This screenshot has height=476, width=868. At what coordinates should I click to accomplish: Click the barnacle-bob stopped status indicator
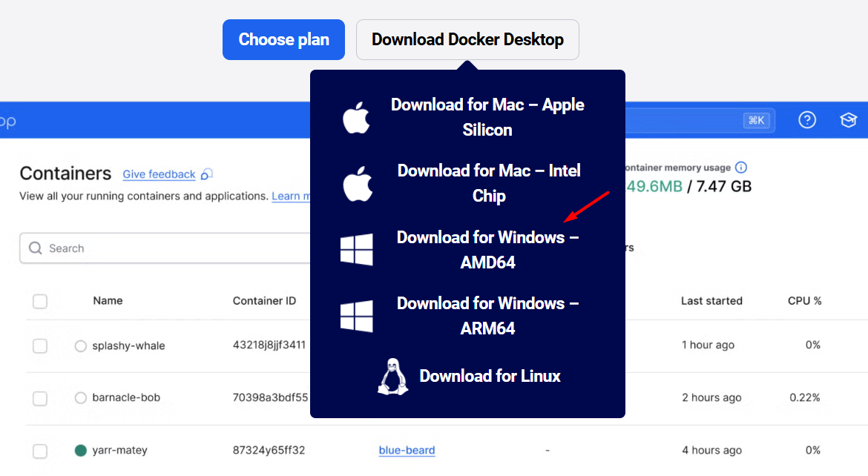pos(80,397)
